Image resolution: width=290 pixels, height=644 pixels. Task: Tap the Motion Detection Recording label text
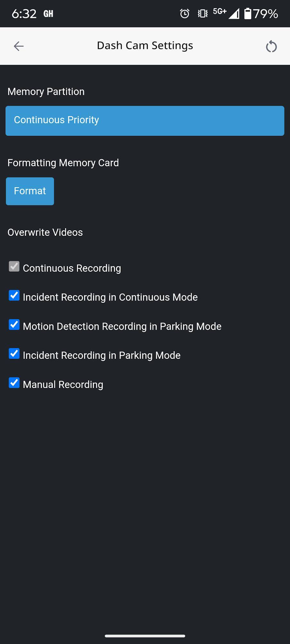(122, 326)
